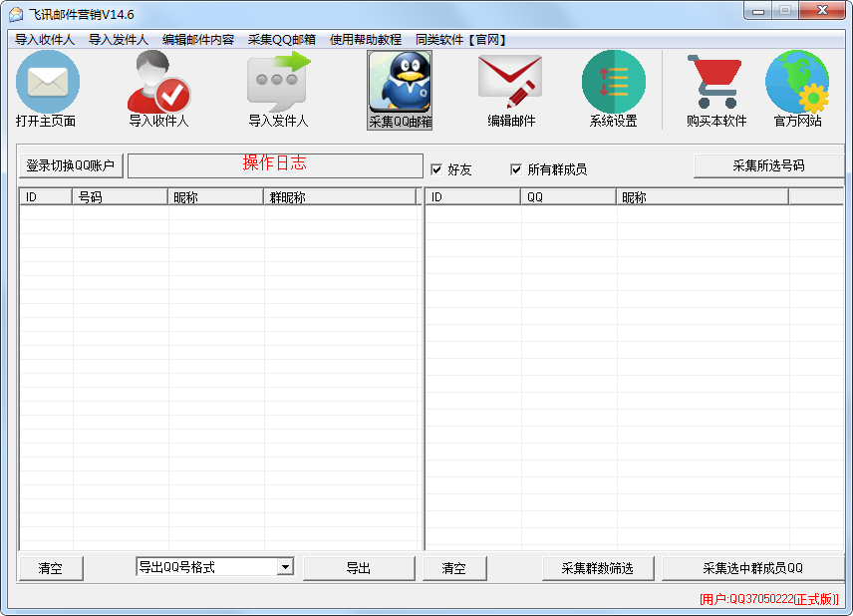Toggle the 好友 checkbox

coord(435,169)
